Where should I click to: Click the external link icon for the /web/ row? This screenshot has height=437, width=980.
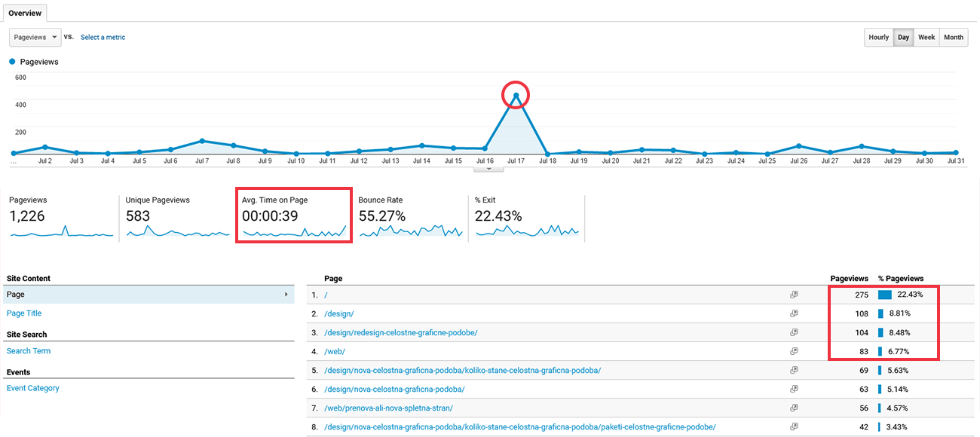pos(794,351)
